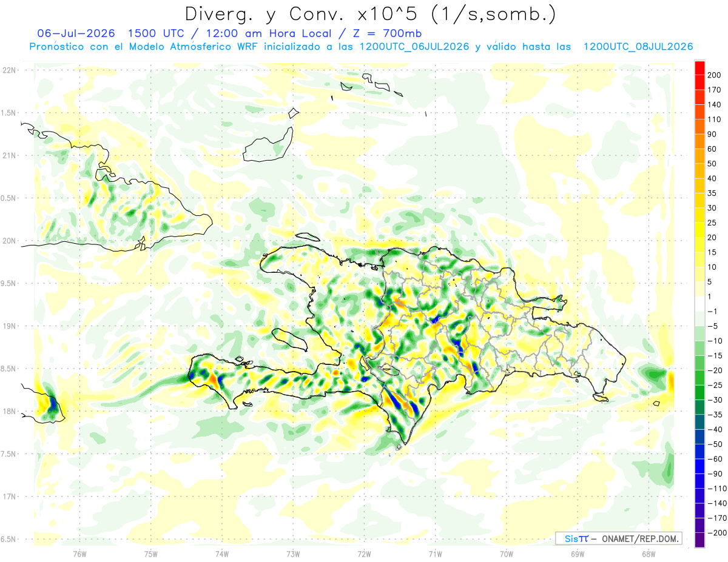The width and height of the screenshot is (728, 562).
Task: Click the 18N latitude label
Action: 8,411
